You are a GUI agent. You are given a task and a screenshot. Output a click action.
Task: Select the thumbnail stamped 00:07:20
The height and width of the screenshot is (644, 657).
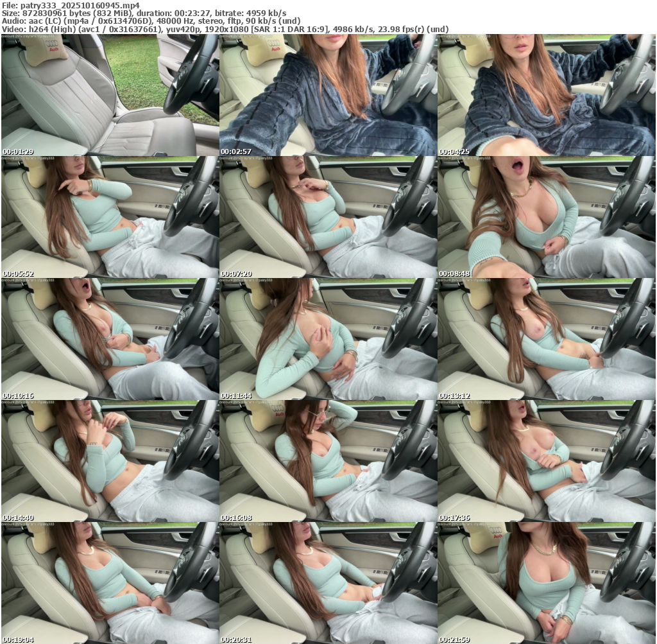[328, 217]
